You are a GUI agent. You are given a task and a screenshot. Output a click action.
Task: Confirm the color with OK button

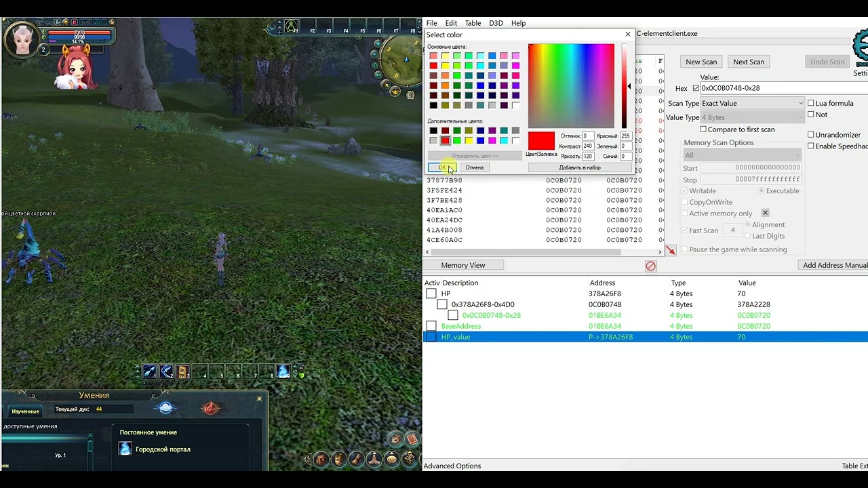442,167
